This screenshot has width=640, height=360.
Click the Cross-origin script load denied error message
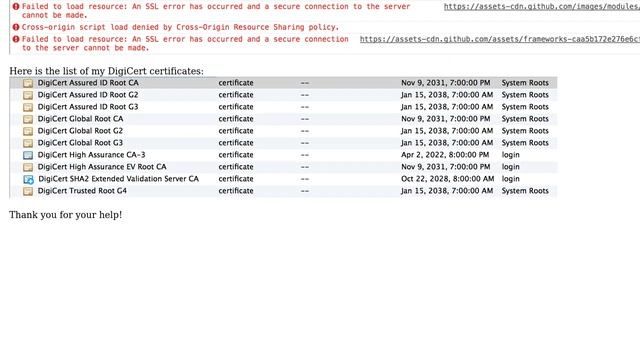click(x=180, y=27)
